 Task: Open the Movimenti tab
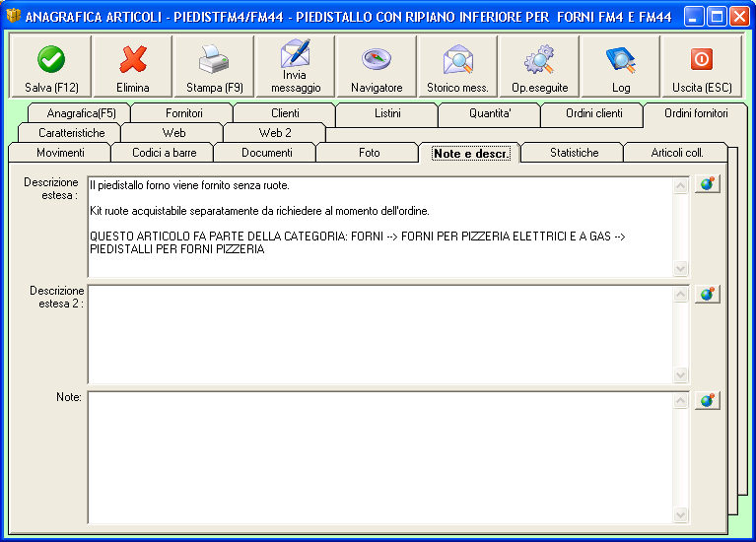(60, 153)
